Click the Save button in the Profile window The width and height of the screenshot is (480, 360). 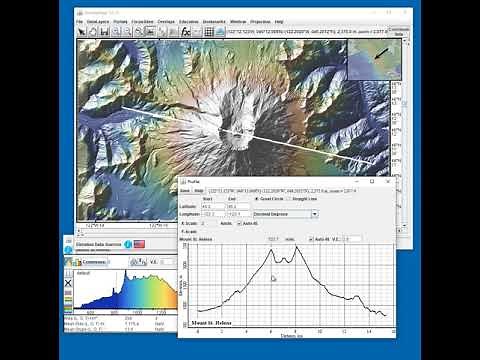pos(185,191)
